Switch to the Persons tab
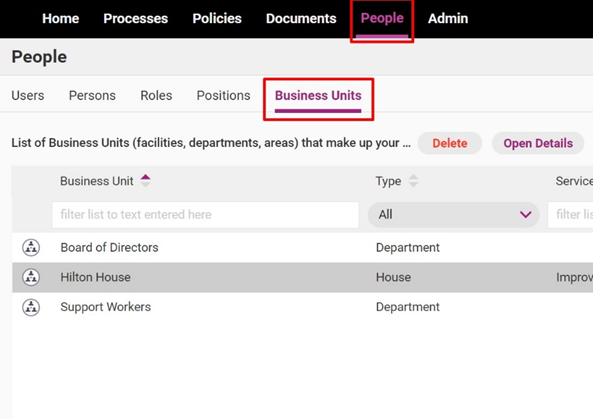Image resolution: width=593 pixels, height=419 pixels. click(92, 95)
